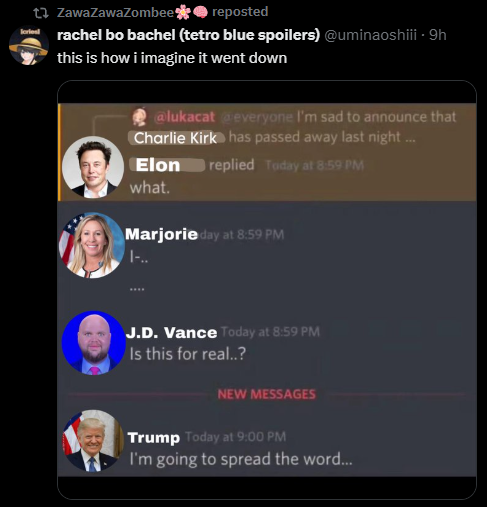The height and width of the screenshot is (507, 487).
Task: Click the @lukacat mention in the replied message
Action: (x=184, y=117)
